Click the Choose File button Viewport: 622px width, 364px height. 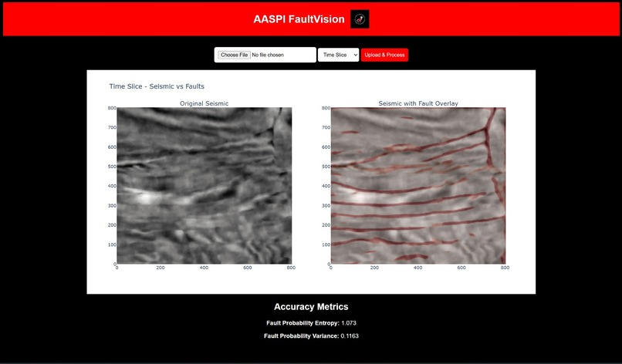click(x=234, y=55)
